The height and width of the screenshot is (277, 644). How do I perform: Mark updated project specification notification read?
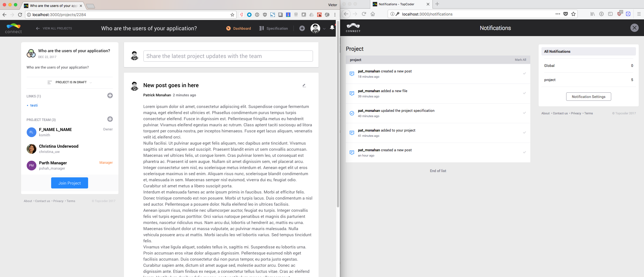point(524,113)
